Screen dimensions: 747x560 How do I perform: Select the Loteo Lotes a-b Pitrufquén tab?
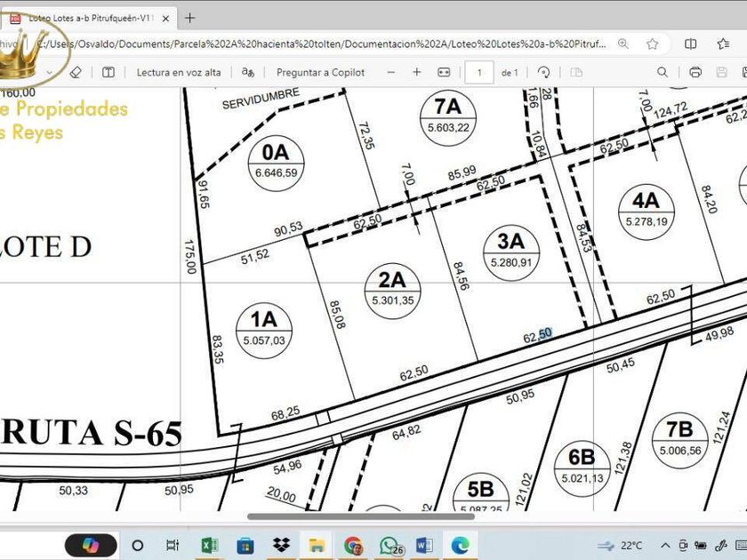coord(89,18)
